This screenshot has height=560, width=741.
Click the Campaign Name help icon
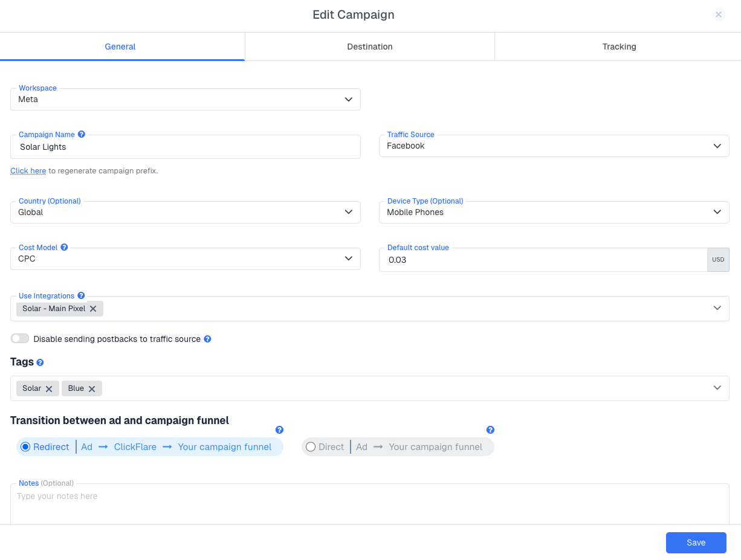(x=82, y=135)
